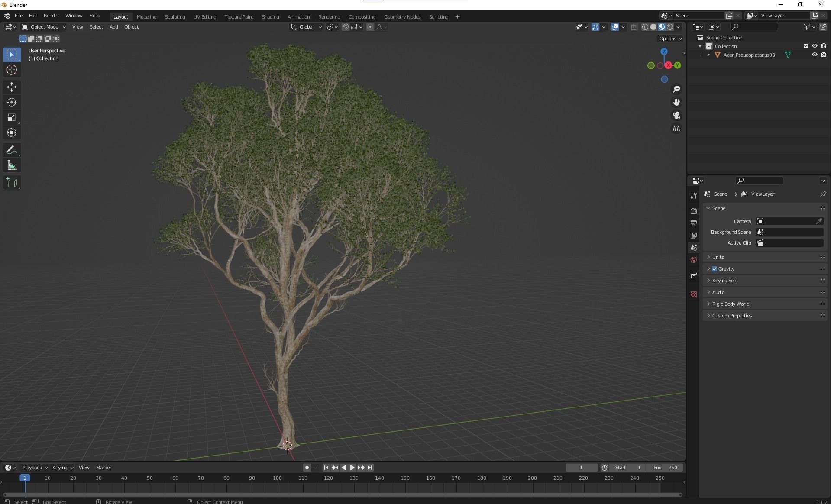The width and height of the screenshot is (831, 504).
Task: Switch to the Geometry Nodes workspace tab
Action: point(402,17)
